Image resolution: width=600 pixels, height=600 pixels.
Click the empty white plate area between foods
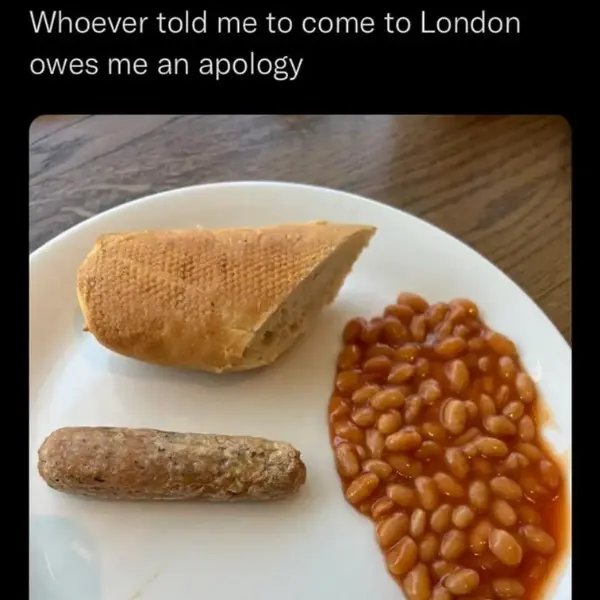click(300, 400)
